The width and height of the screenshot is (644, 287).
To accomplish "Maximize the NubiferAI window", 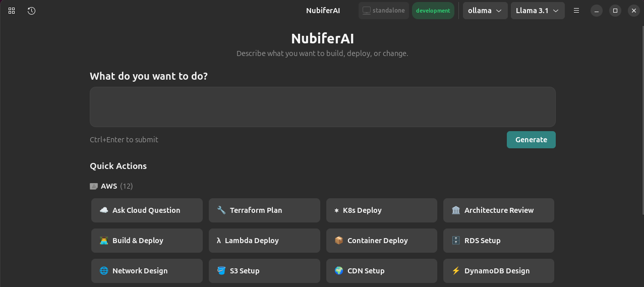I will (x=615, y=11).
